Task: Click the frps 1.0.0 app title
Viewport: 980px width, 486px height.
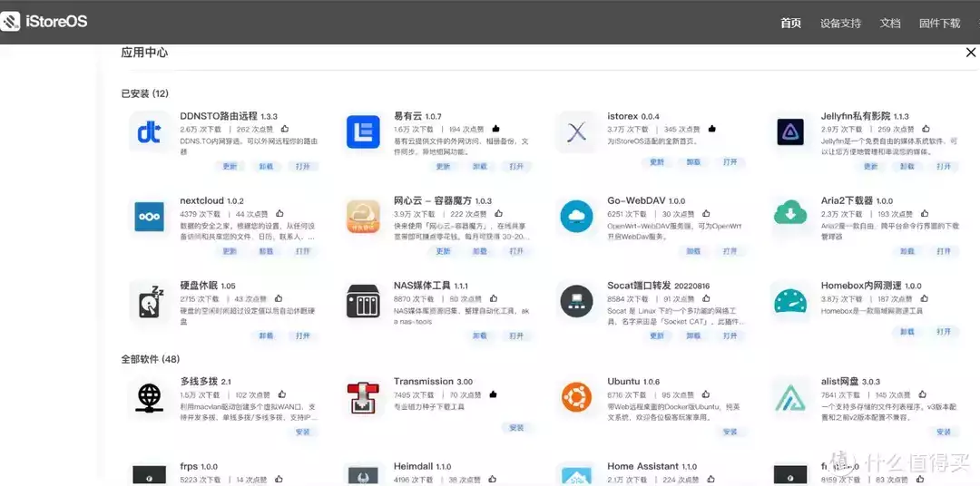Action: coord(199,467)
